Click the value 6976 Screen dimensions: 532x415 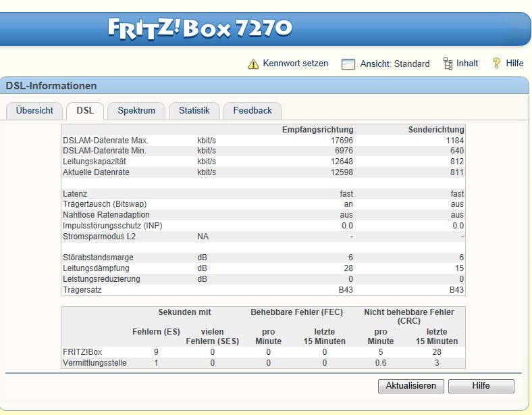click(344, 151)
